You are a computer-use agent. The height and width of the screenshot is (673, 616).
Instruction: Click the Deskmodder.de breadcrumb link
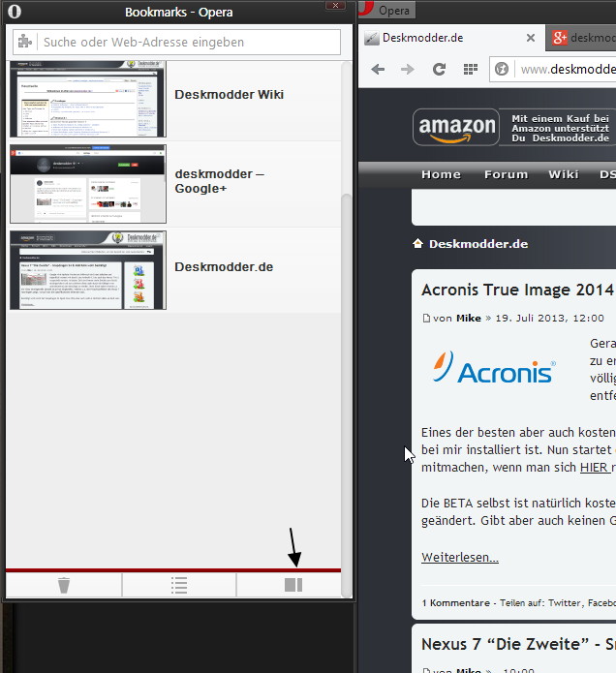pyautogui.click(x=478, y=244)
